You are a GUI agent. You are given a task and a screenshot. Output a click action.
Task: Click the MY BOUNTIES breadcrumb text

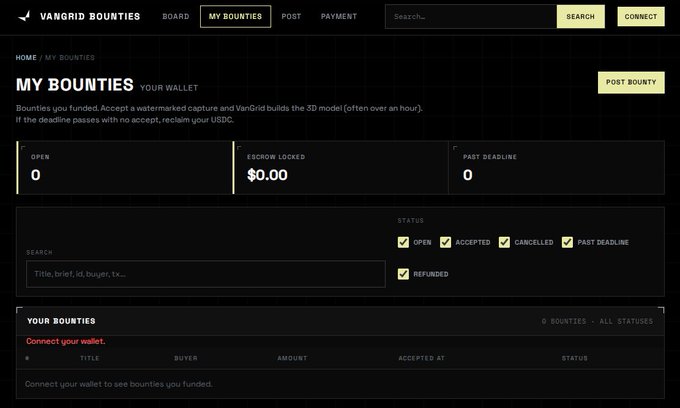click(x=70, y=58)
